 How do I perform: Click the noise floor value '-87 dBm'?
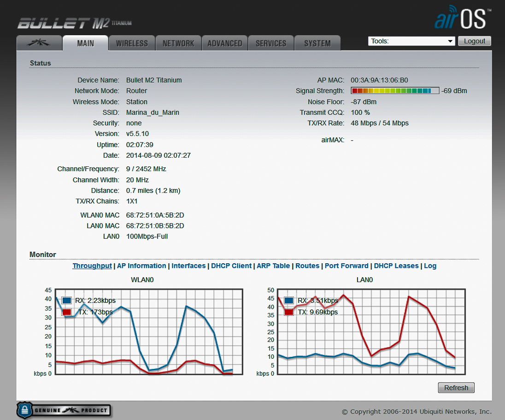(x=364, y=102)
